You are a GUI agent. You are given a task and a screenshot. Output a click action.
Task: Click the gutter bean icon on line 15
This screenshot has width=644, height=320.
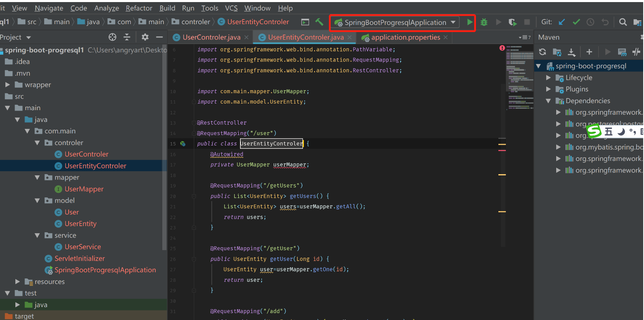182,143
